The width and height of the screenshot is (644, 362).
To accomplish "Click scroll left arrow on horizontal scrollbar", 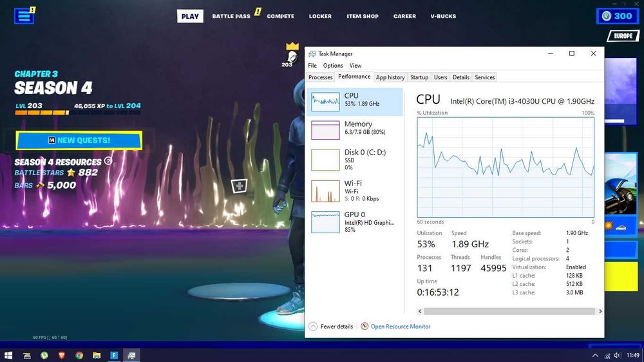I will coord(420,312).
